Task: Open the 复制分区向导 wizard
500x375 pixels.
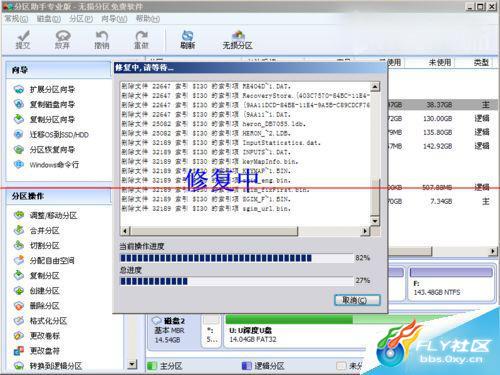Action: point(44,119)
